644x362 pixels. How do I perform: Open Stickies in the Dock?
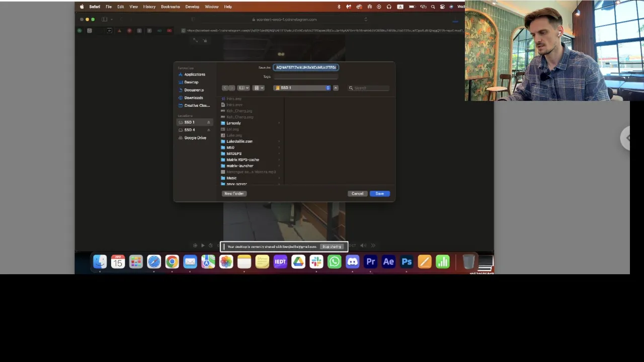point(262,261)
